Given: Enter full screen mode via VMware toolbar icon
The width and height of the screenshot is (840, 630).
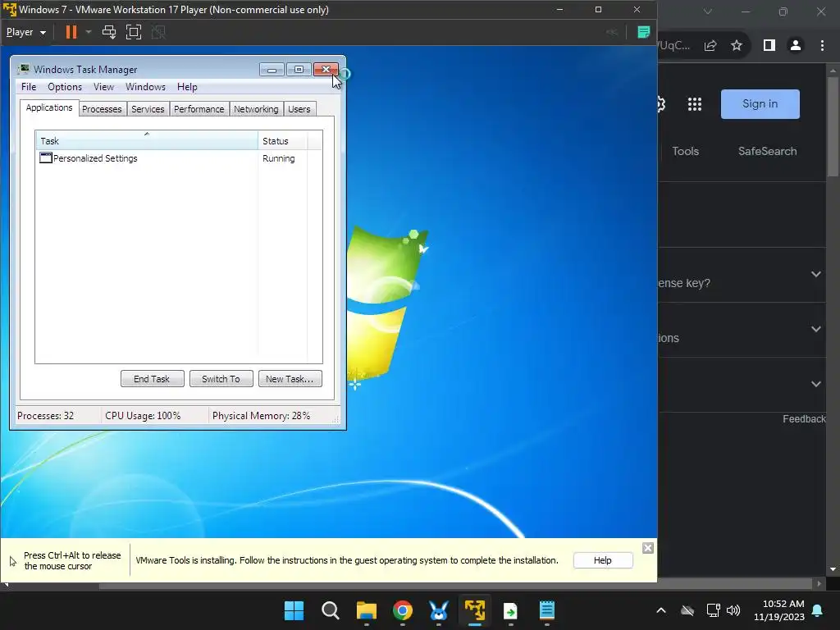Looking at the screenshot, I should (134, 32).
